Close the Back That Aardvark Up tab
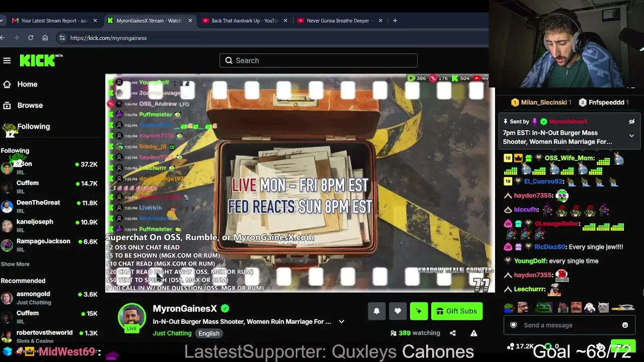644x362 pixels. pyautogui.click(x=285, y=21)
